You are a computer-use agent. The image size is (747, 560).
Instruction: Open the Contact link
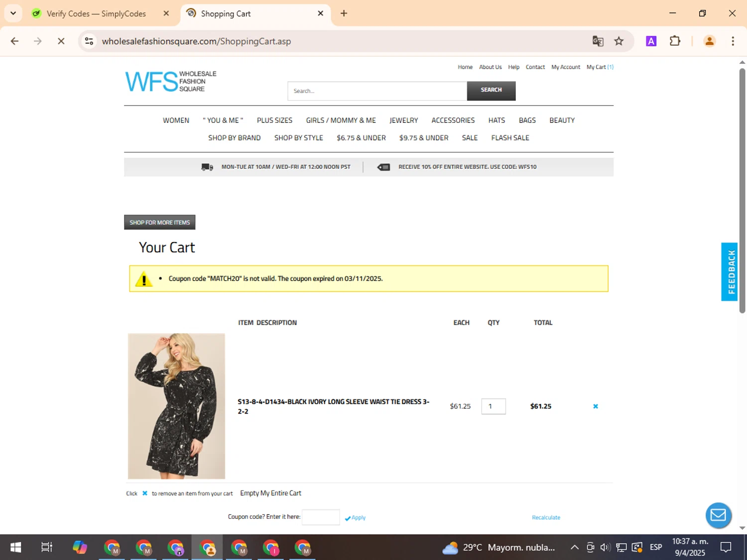pos(535,67)
